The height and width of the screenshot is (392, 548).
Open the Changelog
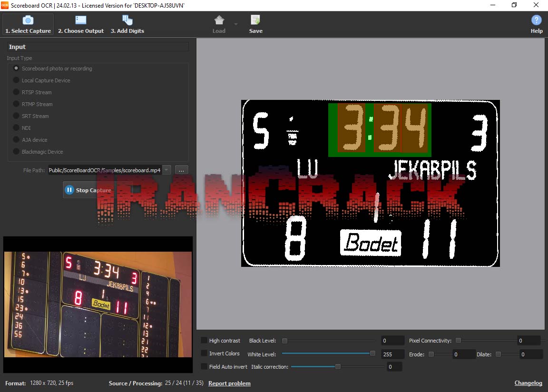[x=528, y=382]
